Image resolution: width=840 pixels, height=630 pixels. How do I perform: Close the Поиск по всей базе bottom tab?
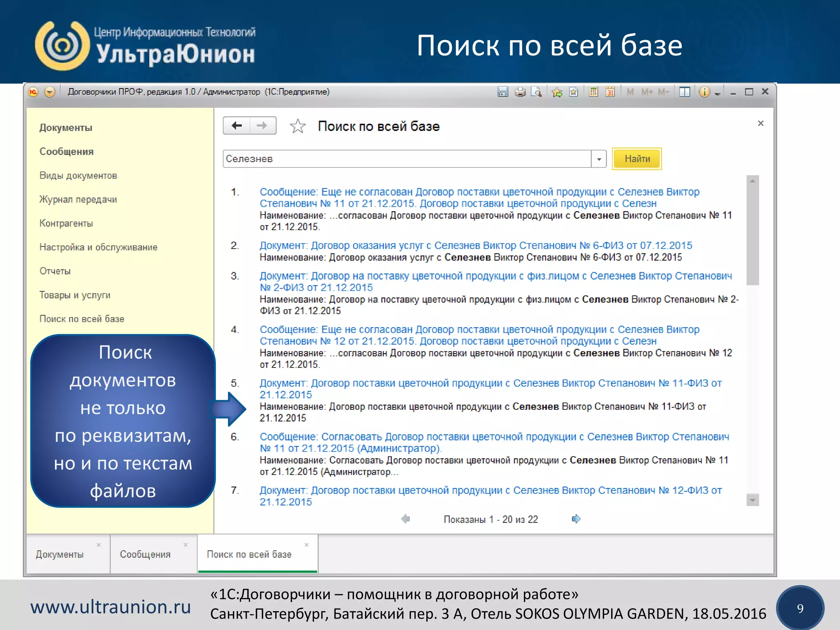point(306,545)
